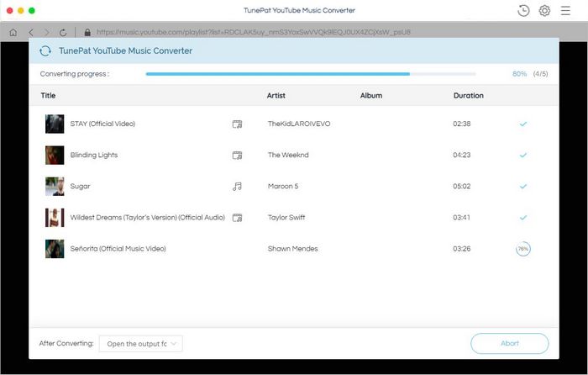Image resolution: width=588 pixels, height=375 pixels.
Task: Click the lock icon beside URL
Action: pos(87,32)
